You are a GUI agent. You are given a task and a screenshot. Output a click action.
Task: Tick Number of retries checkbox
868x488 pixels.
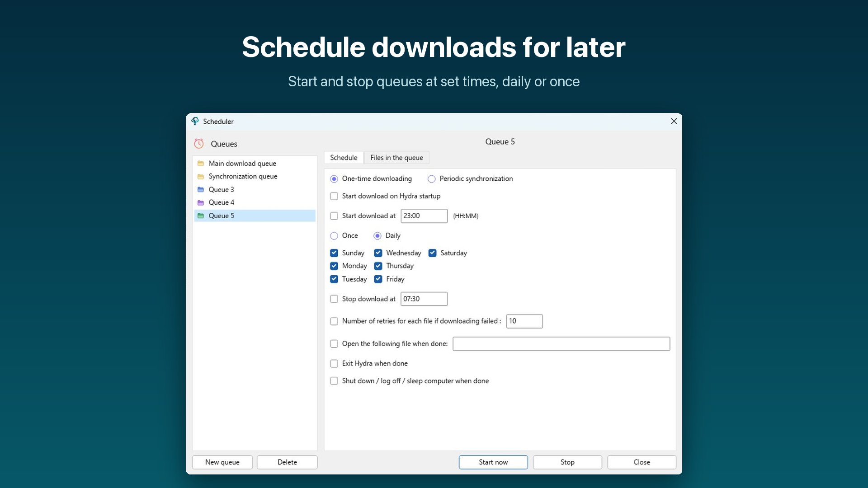tap(334, 321)
